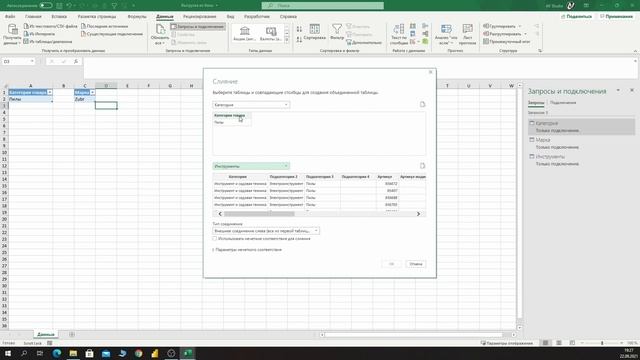Viewport: 640px width, 360px height.
Task: Open filter dropdown on Категория товара header
Action: pos(50,93)
